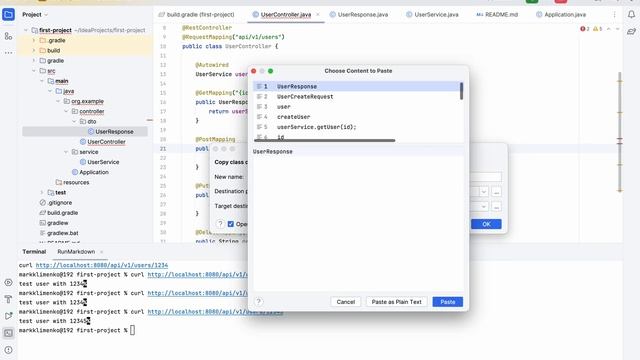
Task: Browse target destination ellipsis button
Action: click(x=496, y=207)
